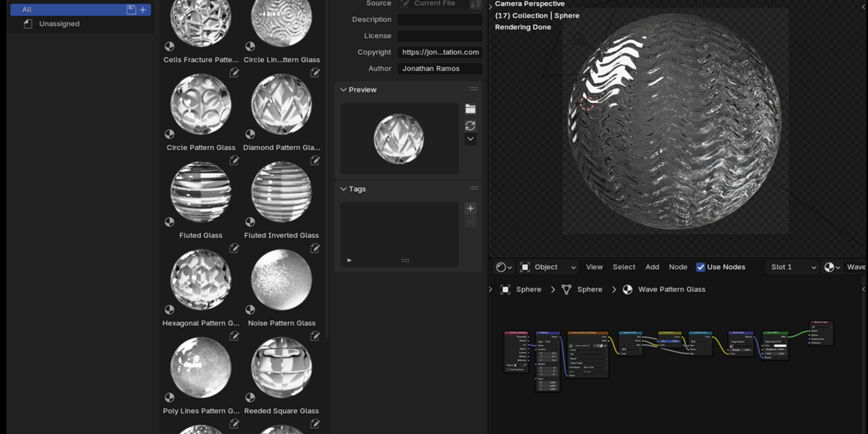Click the Invert Color Fac slider
The width and height of the screenshot is (868, 434).
pos(670,341)
